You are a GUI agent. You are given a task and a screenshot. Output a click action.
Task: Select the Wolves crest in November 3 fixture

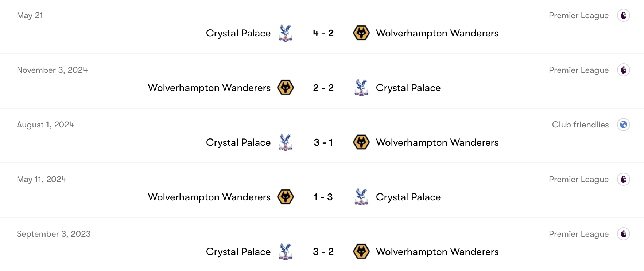286,87
